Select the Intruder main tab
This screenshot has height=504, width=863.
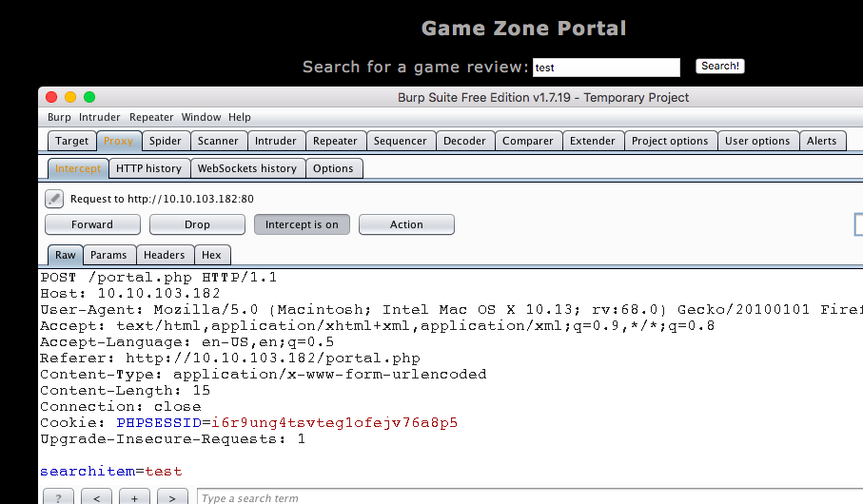(275, 141)
